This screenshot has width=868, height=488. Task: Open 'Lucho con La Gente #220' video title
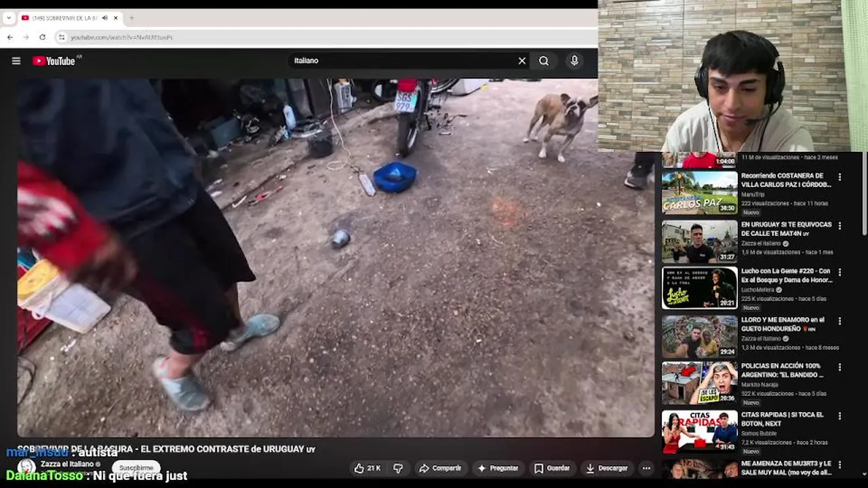point(787,275)
